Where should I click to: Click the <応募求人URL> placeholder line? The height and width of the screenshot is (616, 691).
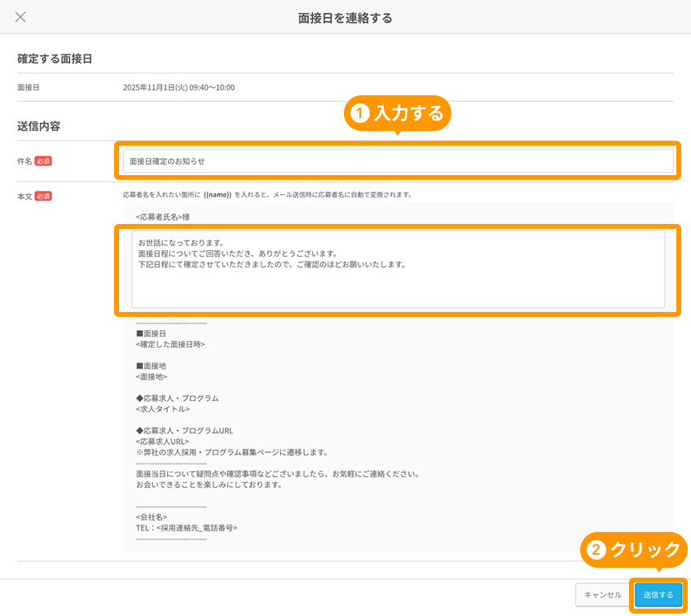point(162,442)
